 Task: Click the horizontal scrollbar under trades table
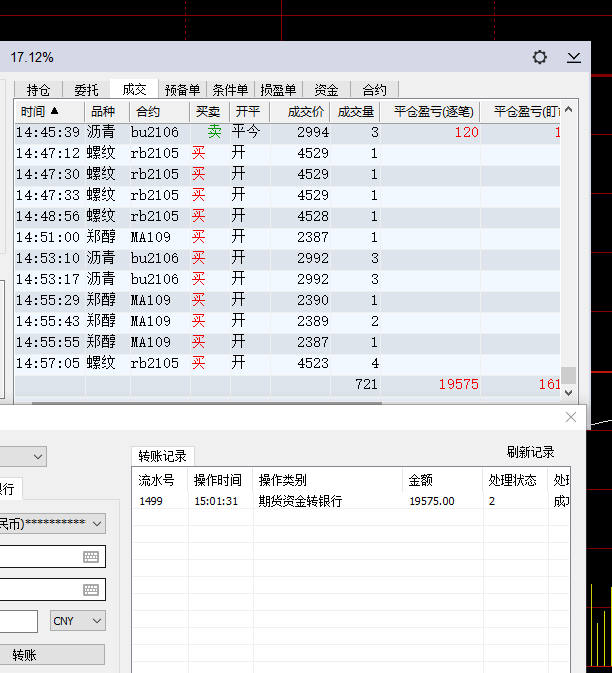(x=207, y=403)
